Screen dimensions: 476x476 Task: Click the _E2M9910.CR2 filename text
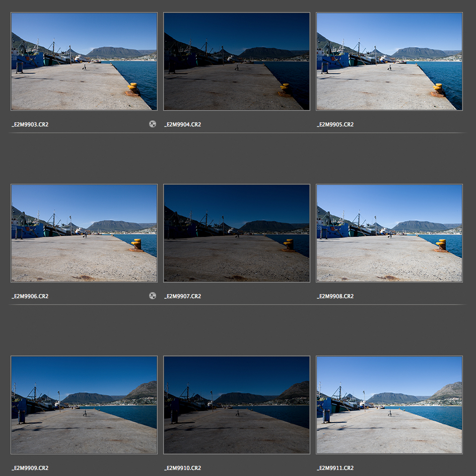click(183, 468)
